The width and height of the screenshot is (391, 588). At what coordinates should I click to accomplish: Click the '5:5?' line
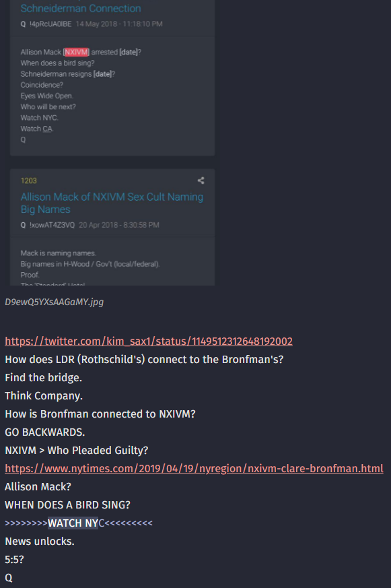point(14,560)
